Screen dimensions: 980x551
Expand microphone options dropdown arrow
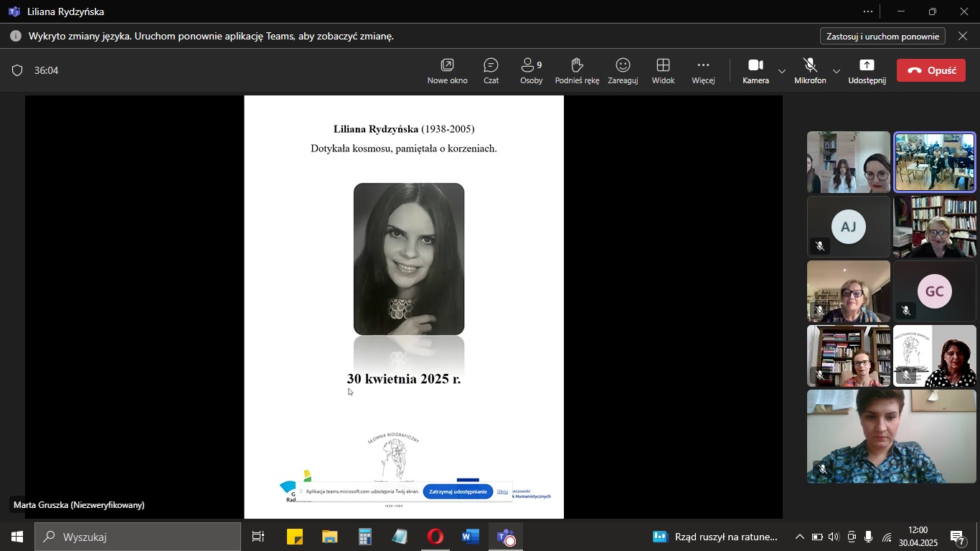click(x=837, y=71)
